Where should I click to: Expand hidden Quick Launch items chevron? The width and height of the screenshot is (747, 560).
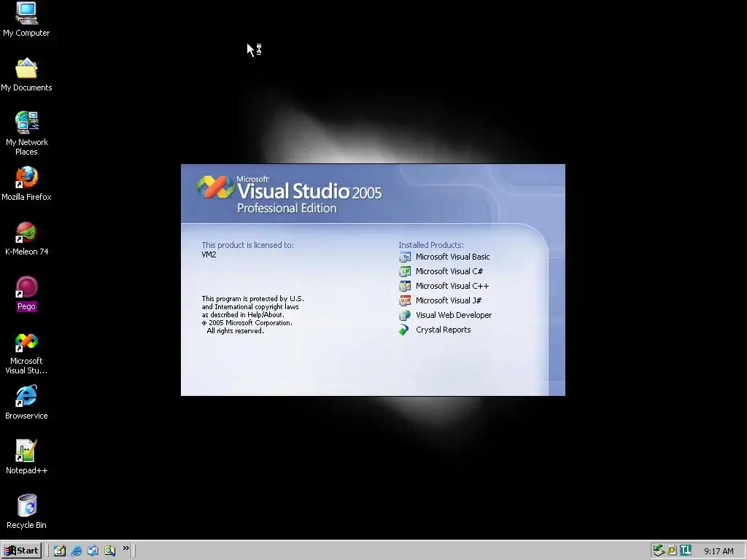(x=125, y=548)
